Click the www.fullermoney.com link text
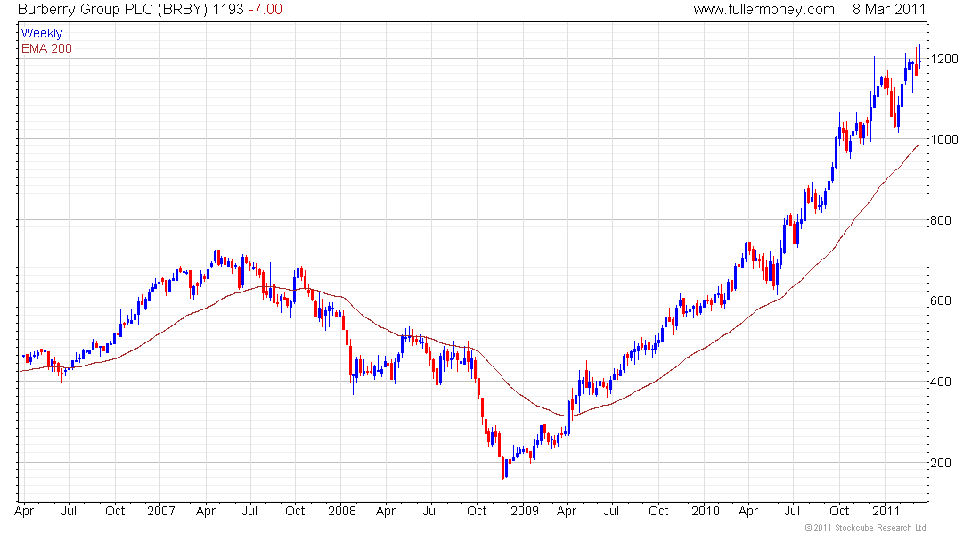 (x=764, y=10)
